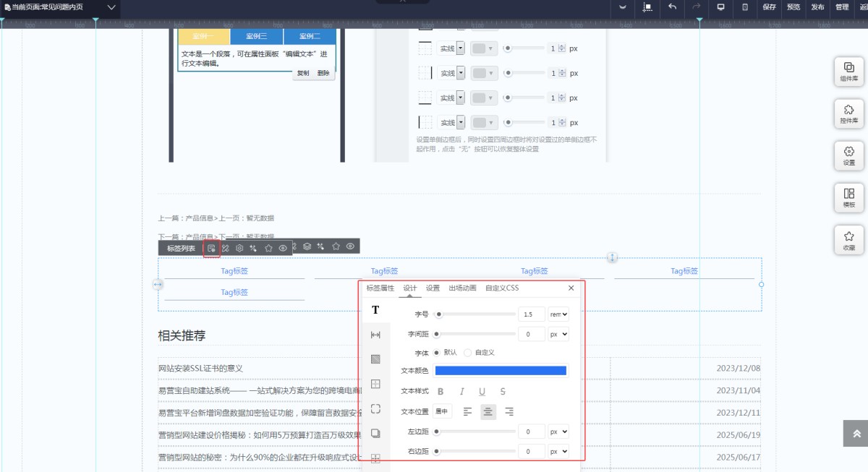Click the 管理 manage button

click(842, 7)
